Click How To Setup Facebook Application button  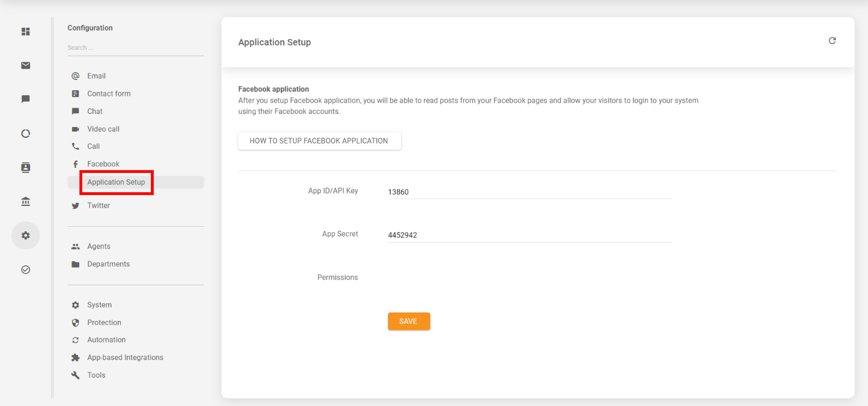click(x=319, y=141)
